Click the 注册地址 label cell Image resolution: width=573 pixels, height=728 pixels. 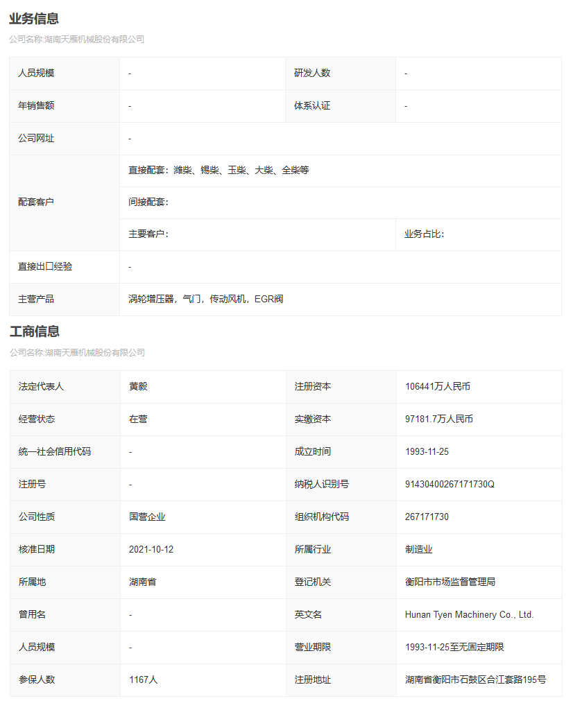click(341, 679)
